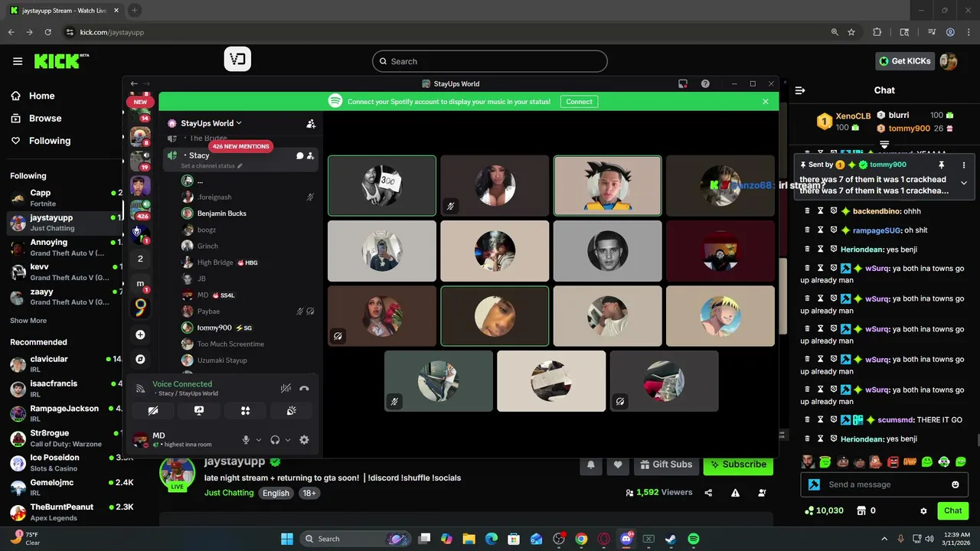980x551 pixels.
Task: Open headphone output options chevron
Action: [x=288, y=440]
